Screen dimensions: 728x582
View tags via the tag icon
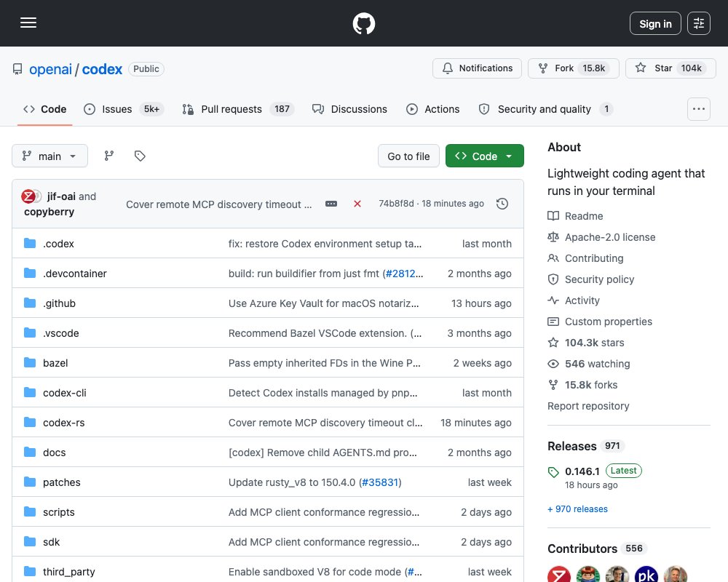(140, 156)
